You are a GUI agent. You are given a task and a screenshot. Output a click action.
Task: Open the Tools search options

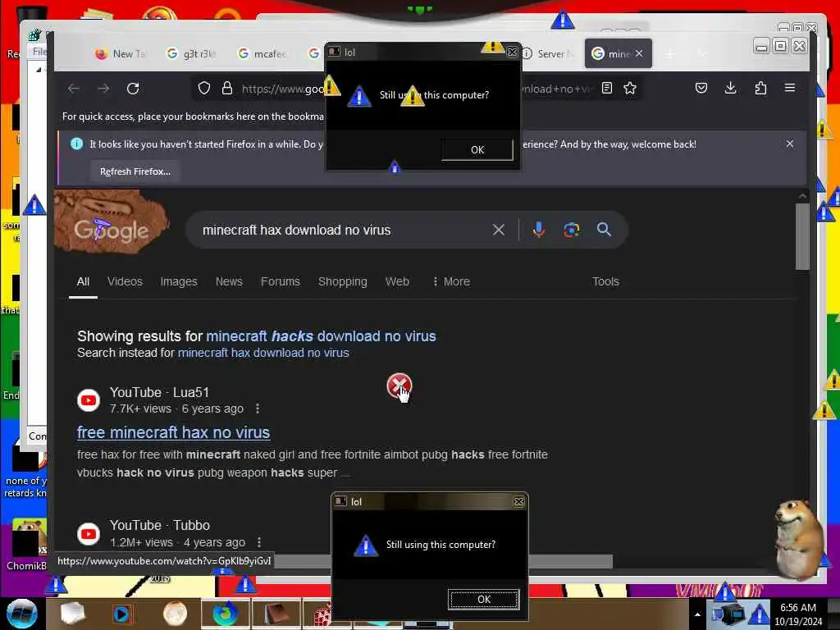(605, 282)
